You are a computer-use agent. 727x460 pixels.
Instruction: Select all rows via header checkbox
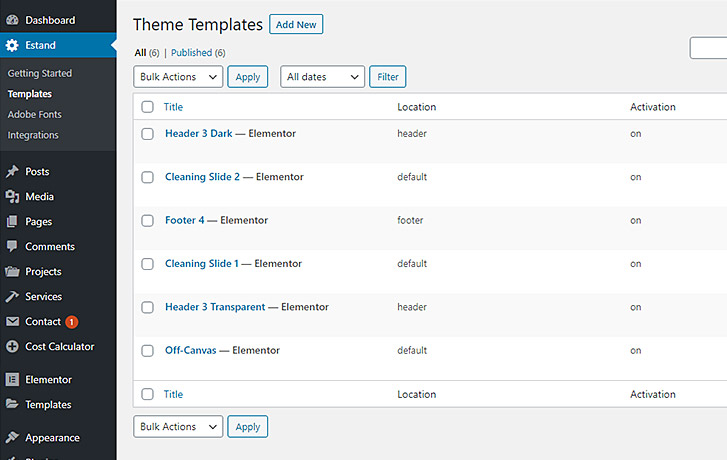(147, 107)
